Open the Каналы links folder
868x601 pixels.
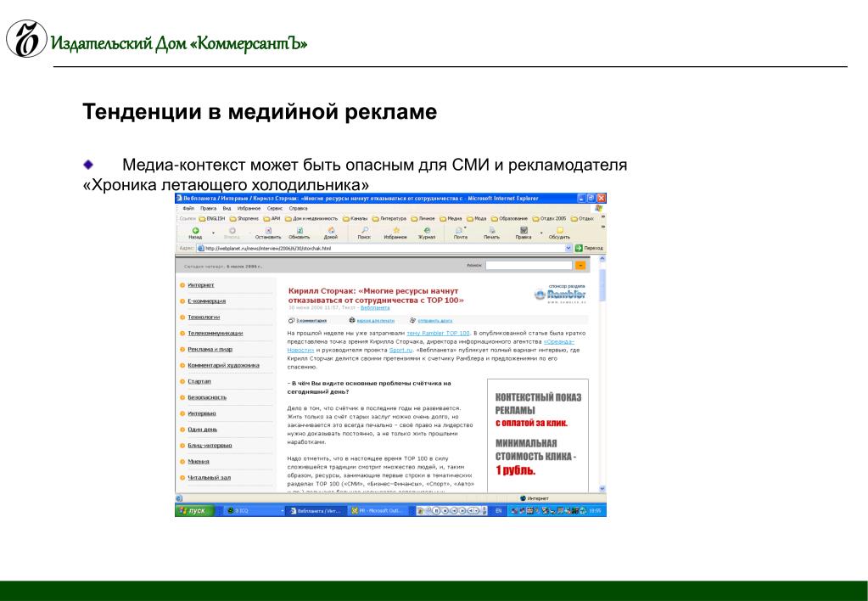pyautogui.click(x=356, y=219)
